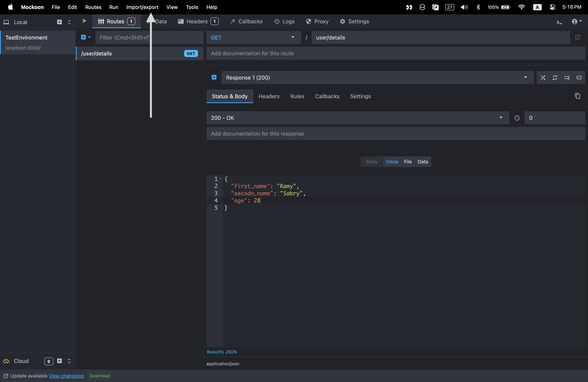Viewport: 588px width, 382px height.
Task: Add a new cloud environment
Action: coord(59,361)
